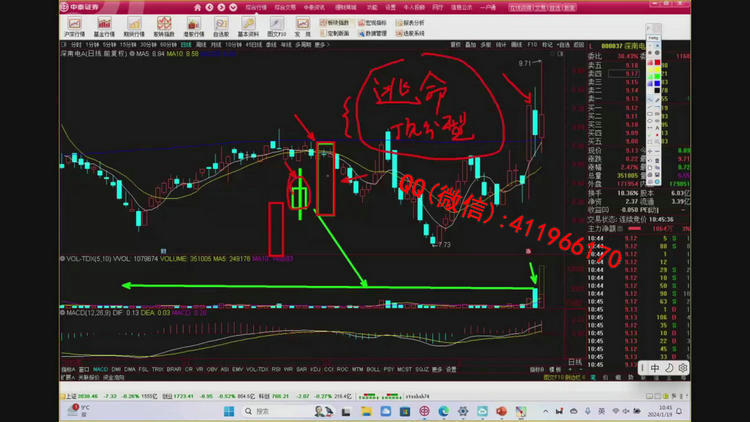Open the 基本资料 toolbar icon
Screen dimensions: 750x422
248,27
